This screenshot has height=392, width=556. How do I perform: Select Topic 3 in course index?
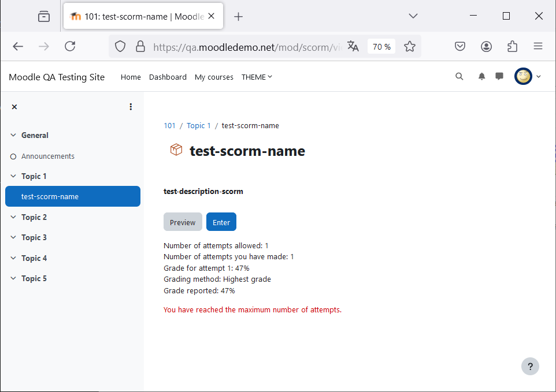(x=34, y=237)
